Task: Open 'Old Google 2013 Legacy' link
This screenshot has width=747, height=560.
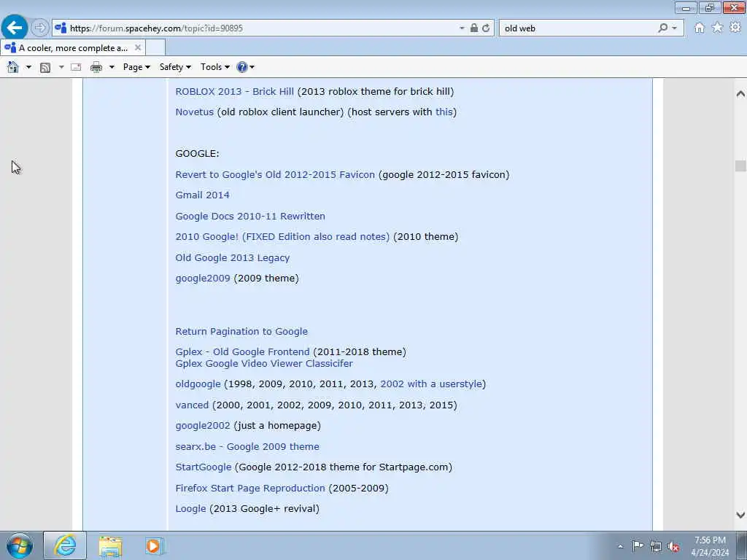Action: pos(233,257)
